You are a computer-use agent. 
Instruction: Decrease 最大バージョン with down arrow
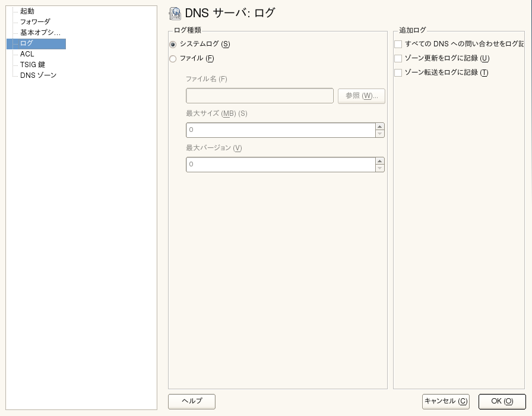pyautogui.click(x=380, y=168)
